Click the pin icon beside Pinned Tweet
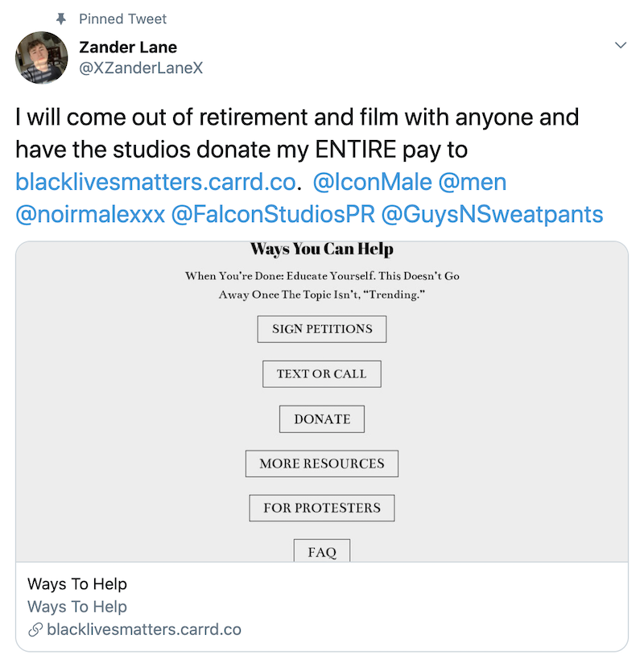Image resolution: width=644 pixels, height=663 pixels. [x=61, y=19]
